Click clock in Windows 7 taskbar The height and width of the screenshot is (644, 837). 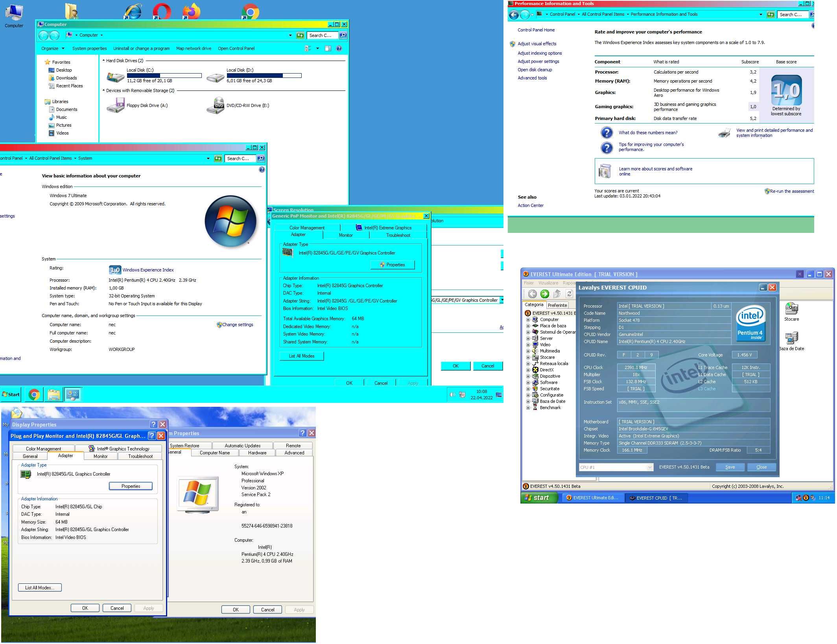click(x=481, y=395)
